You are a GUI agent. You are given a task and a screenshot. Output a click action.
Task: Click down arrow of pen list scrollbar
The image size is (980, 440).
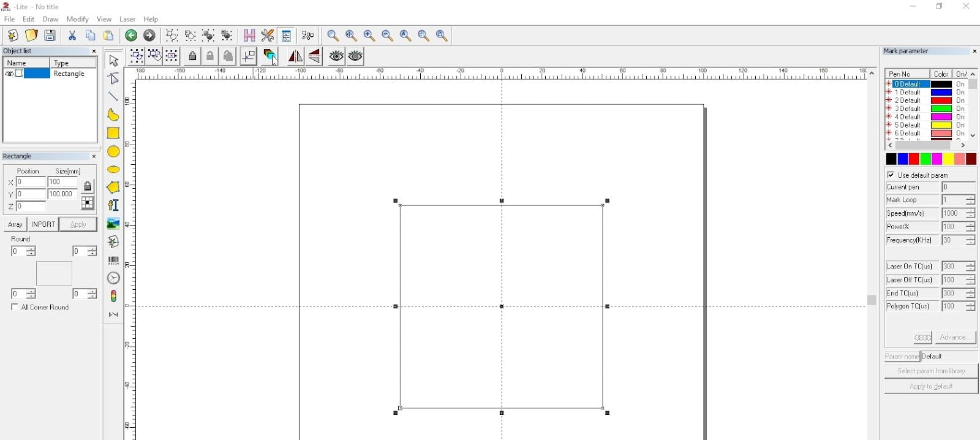(973, 135)
